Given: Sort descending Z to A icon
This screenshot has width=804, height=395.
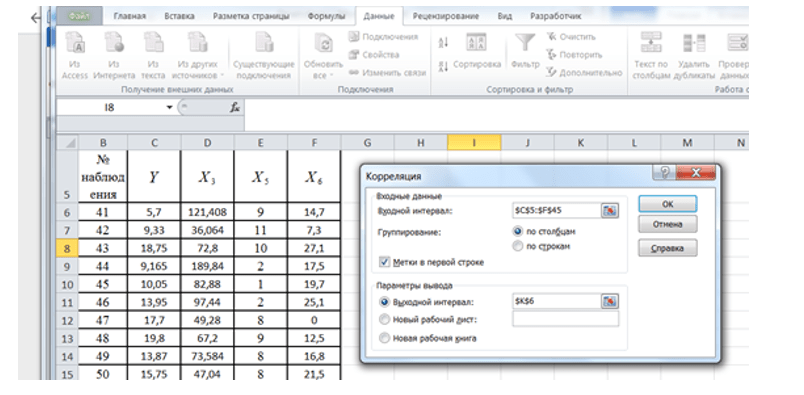Looking at the screenshot, I should click(444, 66).
